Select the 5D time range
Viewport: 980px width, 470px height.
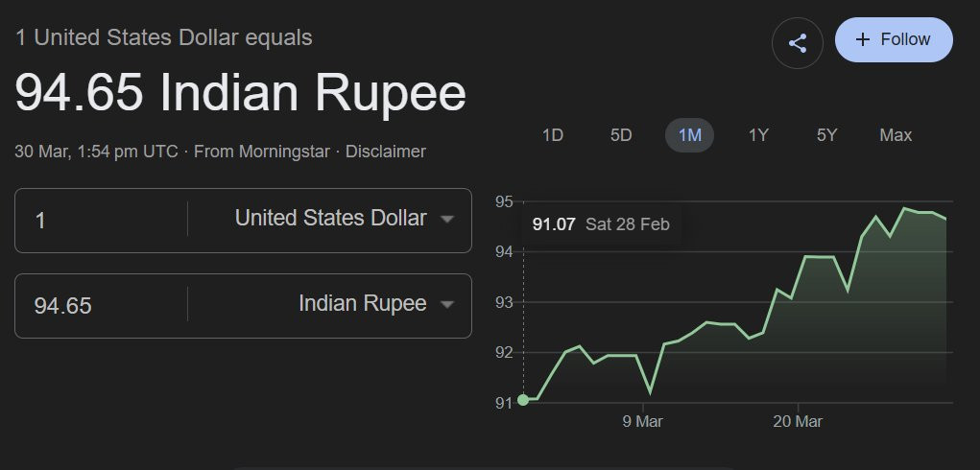[621, 135]
